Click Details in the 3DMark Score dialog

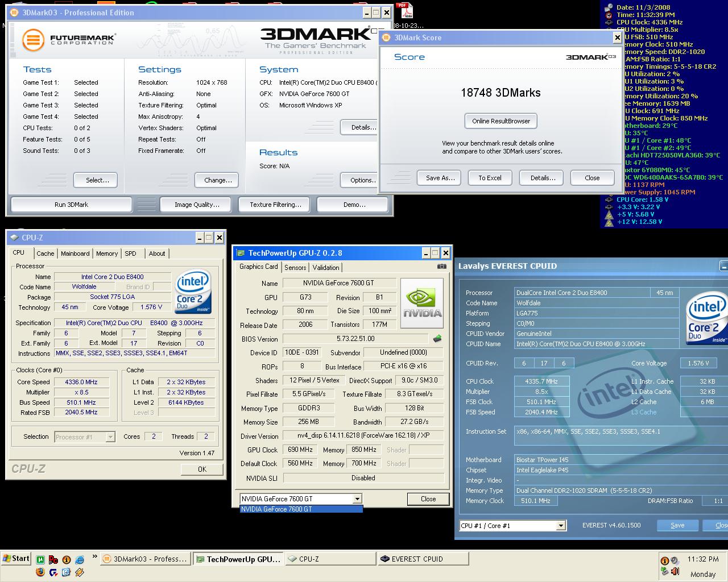[x=543, y=178]
